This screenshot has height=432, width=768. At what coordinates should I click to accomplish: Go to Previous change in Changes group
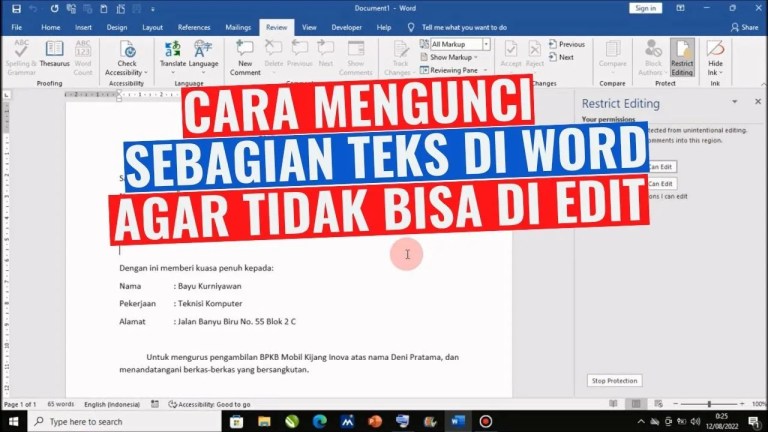point(567,44)
